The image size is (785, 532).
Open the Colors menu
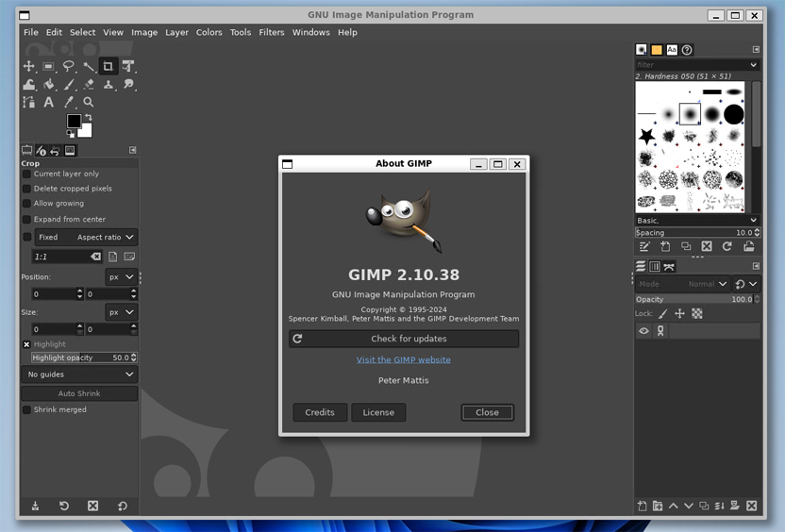(x=209, y=32)
